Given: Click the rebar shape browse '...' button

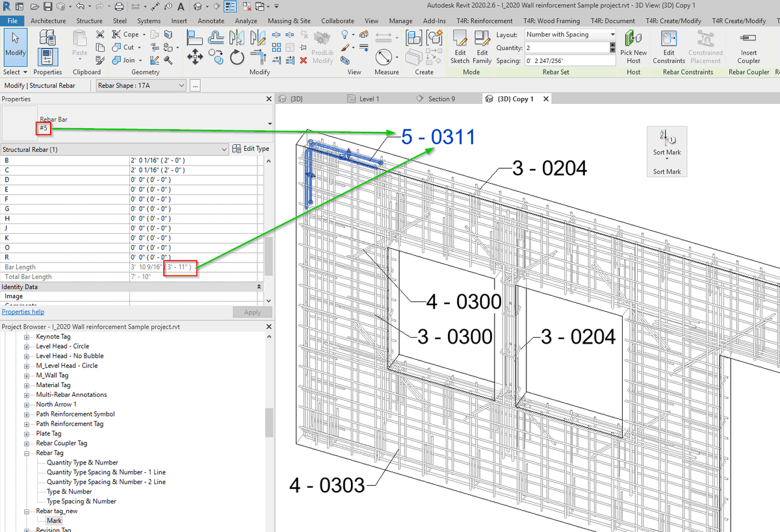Looking at the screenshot, I should 195,85.
